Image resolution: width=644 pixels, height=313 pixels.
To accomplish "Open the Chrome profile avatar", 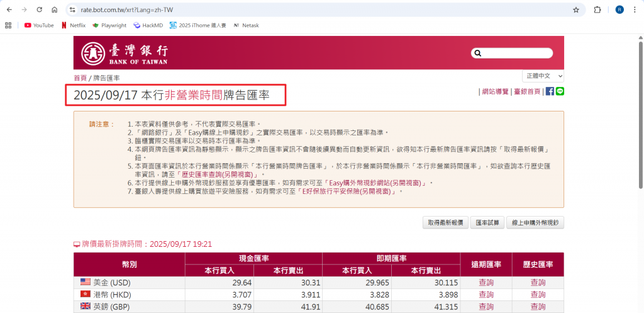I will 619,9.
